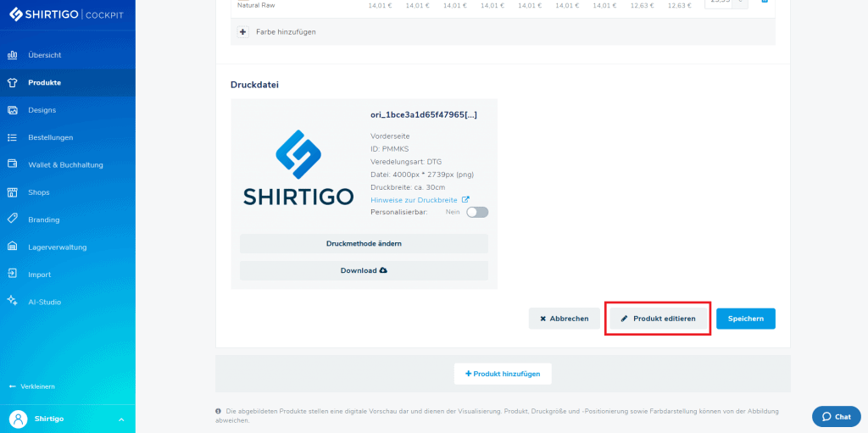
Task: Click the Shops storefront icon
Action: click(12, 192)
